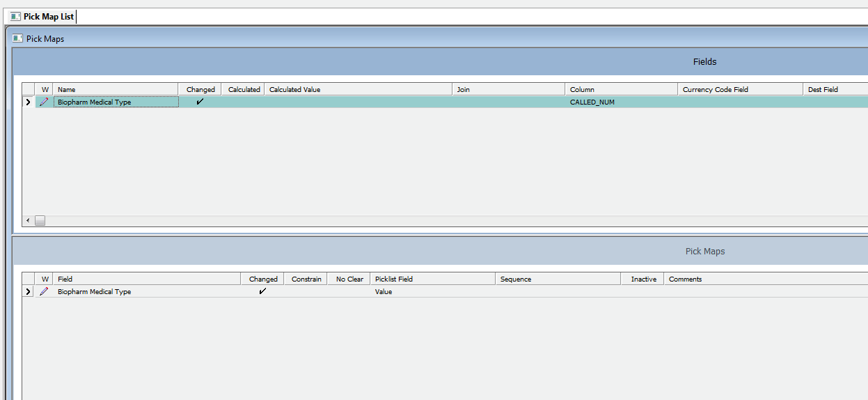Open the Pick Map List tab
This screenshot has width=868, height=400.
(x=42, y=17)
